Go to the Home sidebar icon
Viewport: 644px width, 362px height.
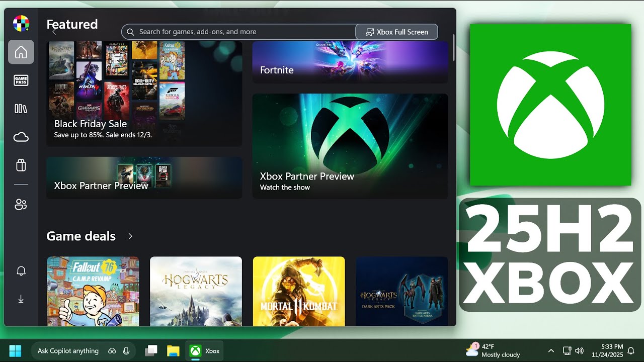[21, 52]
